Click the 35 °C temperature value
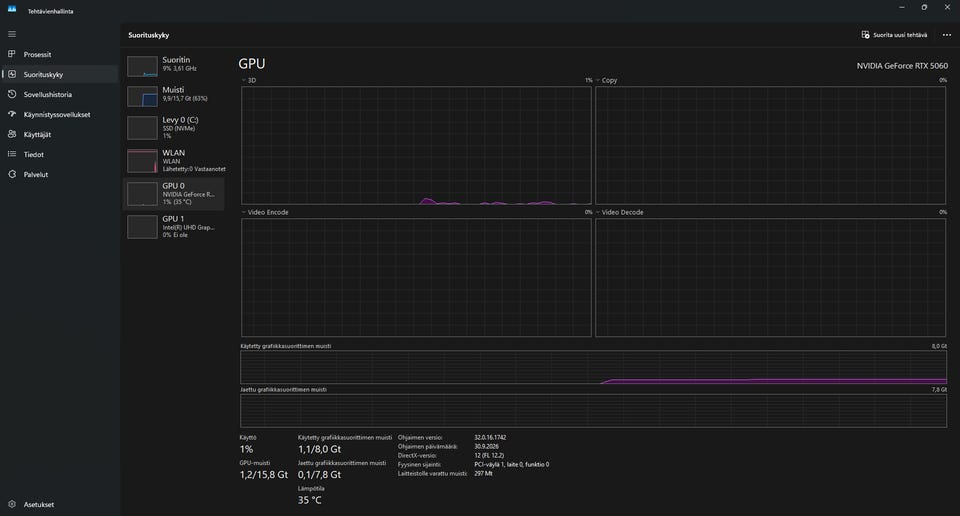This screenshot has height=516, width=960. 310,500
